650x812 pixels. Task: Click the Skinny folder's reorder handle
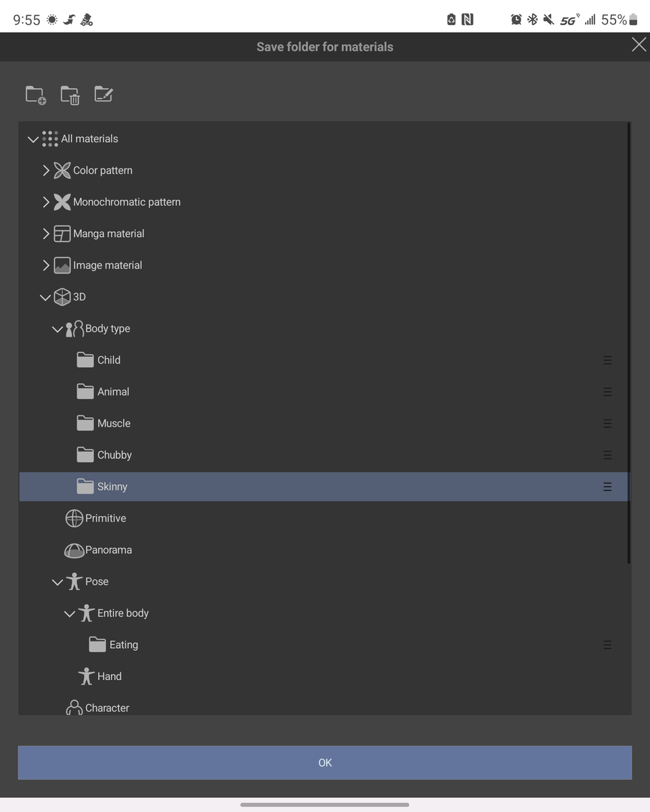(x=607, y=487)
